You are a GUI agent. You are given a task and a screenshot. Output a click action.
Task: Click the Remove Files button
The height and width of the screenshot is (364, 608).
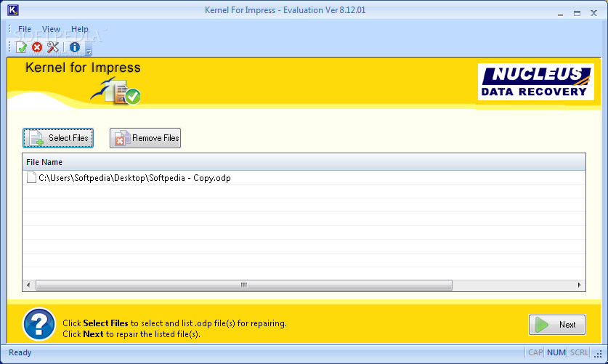(145, 138)
